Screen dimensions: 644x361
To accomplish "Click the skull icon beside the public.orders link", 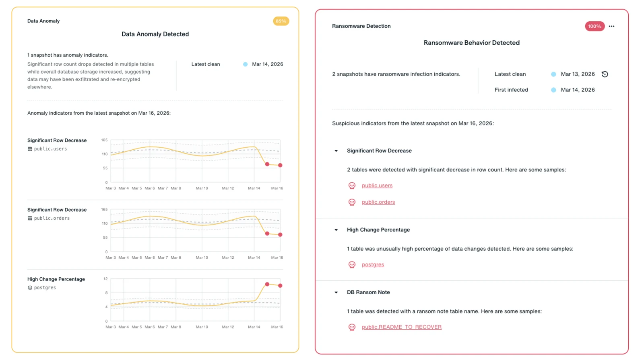I will click(352, 202).
